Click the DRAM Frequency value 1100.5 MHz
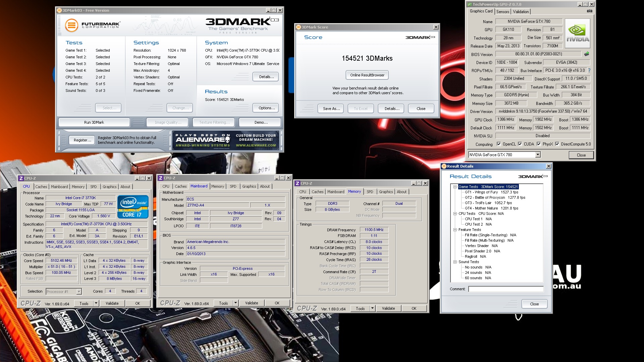 374,230
